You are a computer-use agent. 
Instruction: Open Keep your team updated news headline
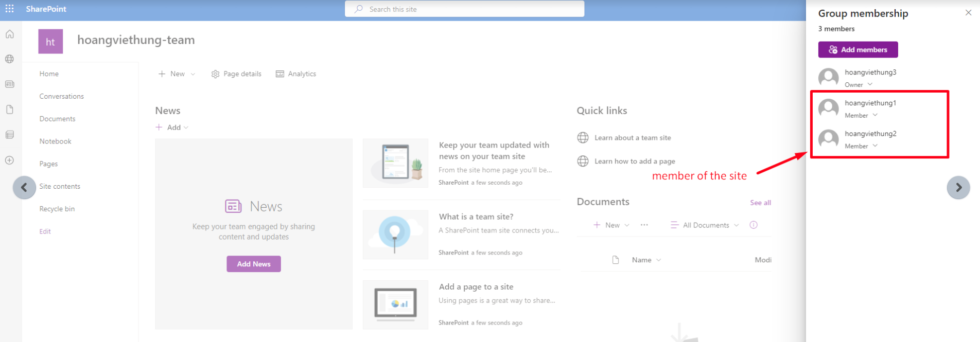[494, 151]
